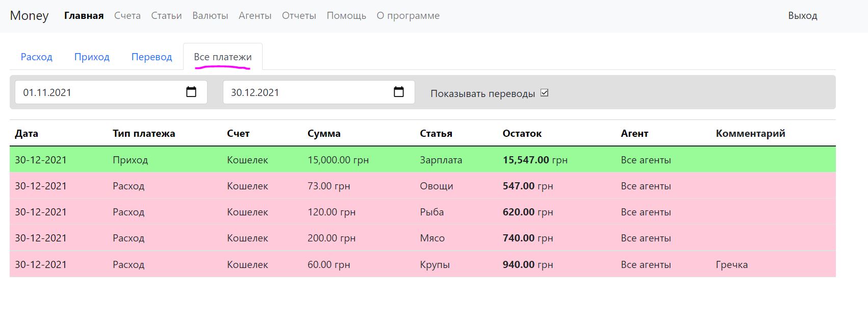Select the Перевод tab

[x=151, y=57]
